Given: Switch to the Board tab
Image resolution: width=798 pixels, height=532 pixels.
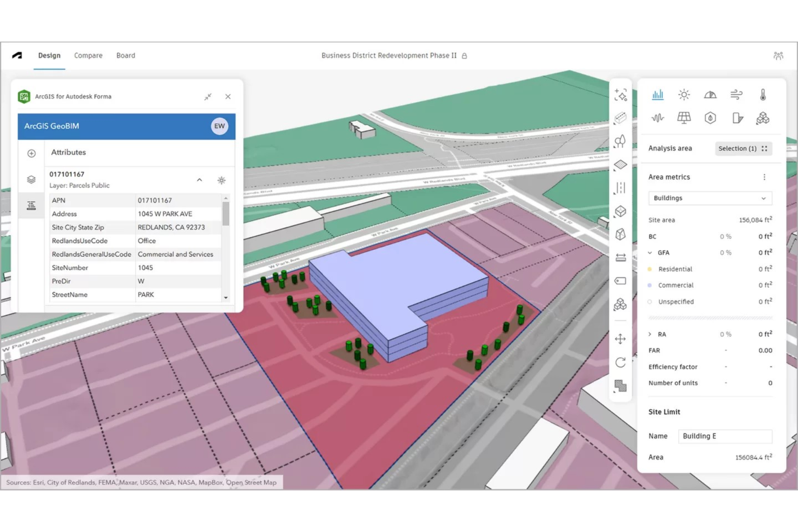Looking at the screenshot, I should click(126, 55).
